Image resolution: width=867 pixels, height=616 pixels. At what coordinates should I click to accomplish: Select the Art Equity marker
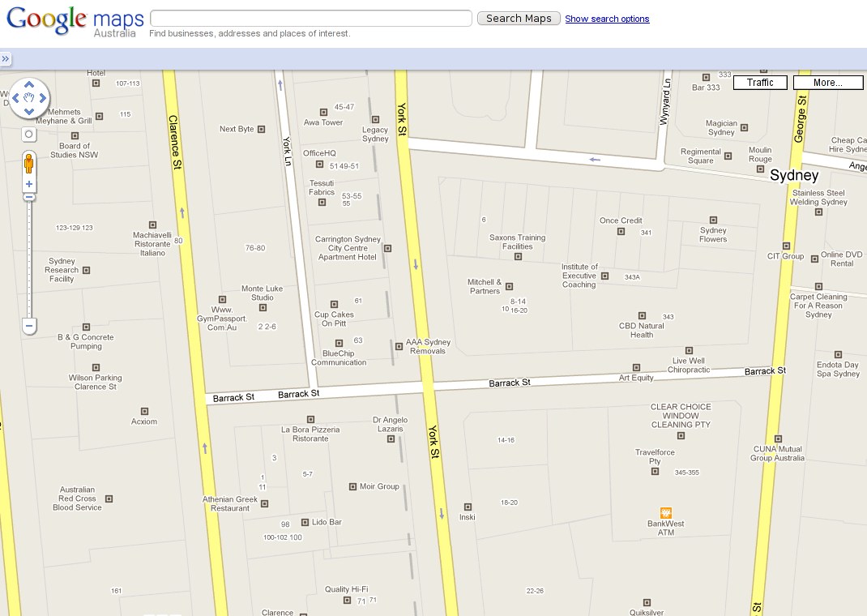click(x=636, y=368)
